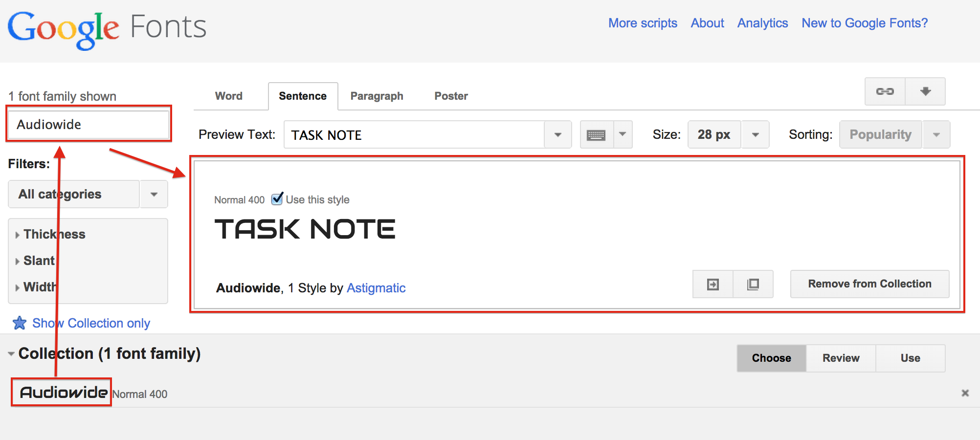
Task: Uncheck the Use this style checkbox
Action: tap(277, 198)
